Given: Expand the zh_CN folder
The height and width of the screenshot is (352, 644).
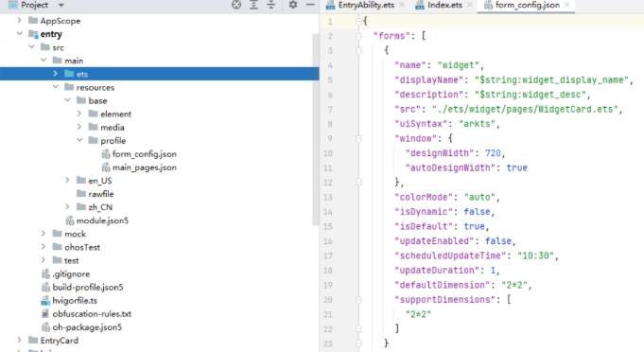Looking at the screenshot, I should point(67,207).
